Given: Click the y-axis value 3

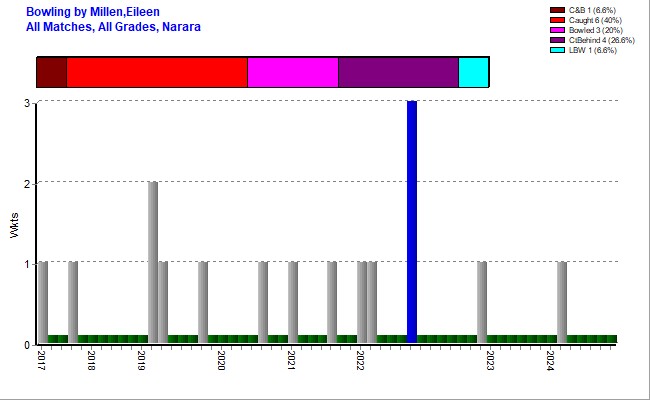Looking at the screenshot, I should 27,103.
